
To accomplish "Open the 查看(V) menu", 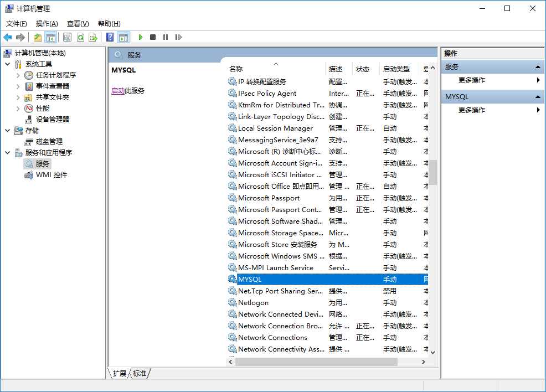I will 78,24.
